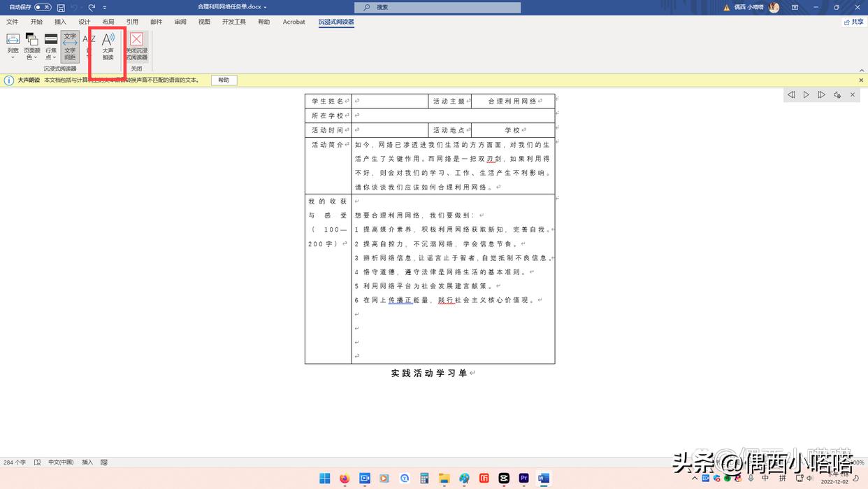Open Read Aloud voice settings icon
This screenshot has height=489, width=868.
pyautogui.click(x=837, y=94)
